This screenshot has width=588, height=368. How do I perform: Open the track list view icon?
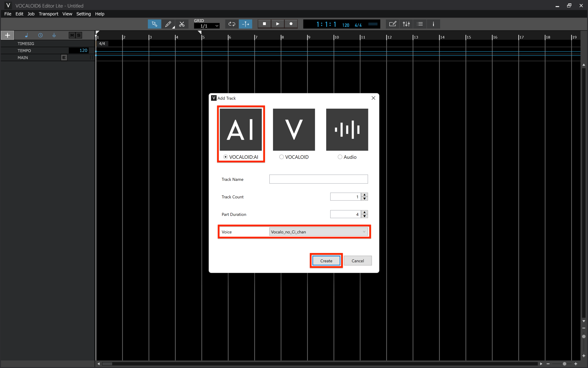coord(419,24)
